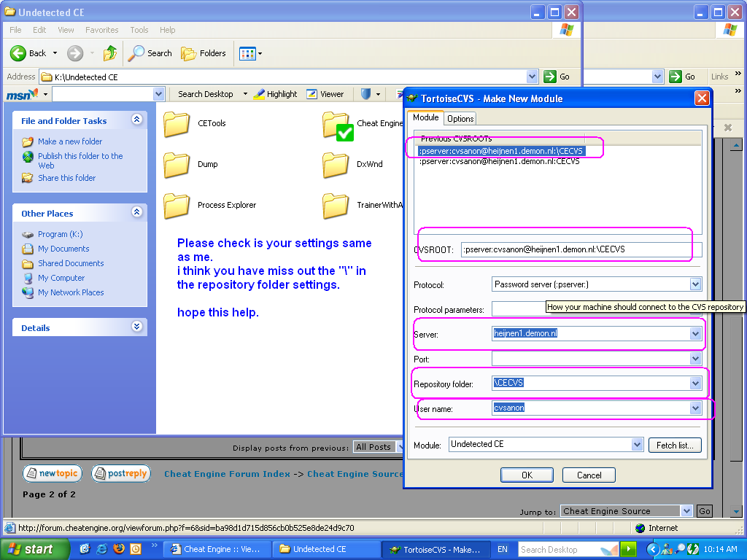The image size is (747, 560).
Task: Click the shield icon in MSN toolbar
Action: coord(365,94)
